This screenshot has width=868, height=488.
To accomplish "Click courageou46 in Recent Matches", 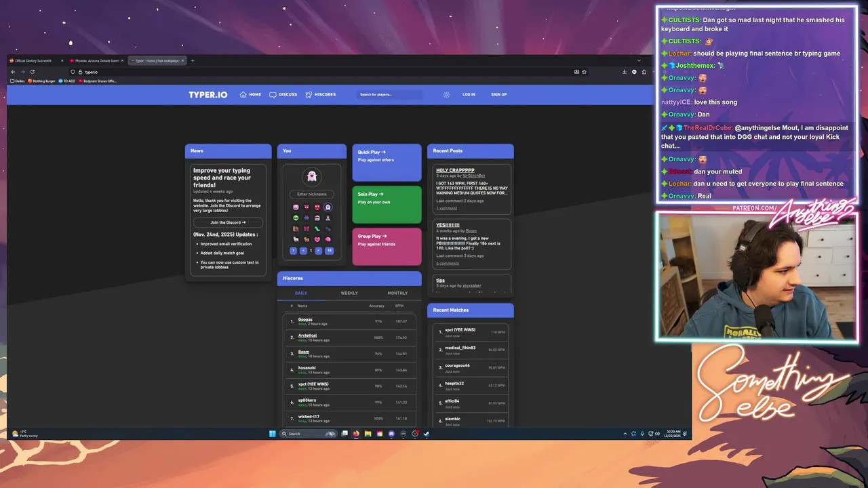I will tap(457, 365).
